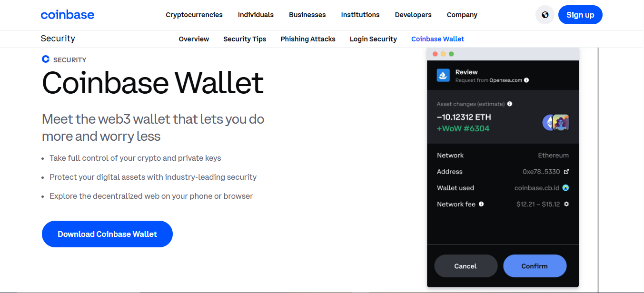This screenshot has height=293, width=644.
Task: Click the coinbase.cb.id wallet avatar icon
Action: tap(565, 188)
